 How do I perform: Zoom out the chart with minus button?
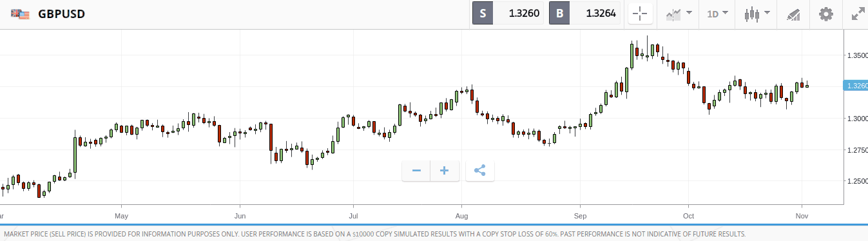click(416, 171)
